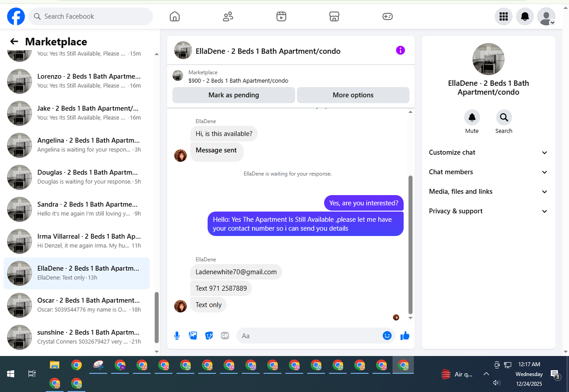569x392 pixels.
Task: Click 'Yes, are you interested?' bubble
Action: pyautogui.click(x=364, y=203)
